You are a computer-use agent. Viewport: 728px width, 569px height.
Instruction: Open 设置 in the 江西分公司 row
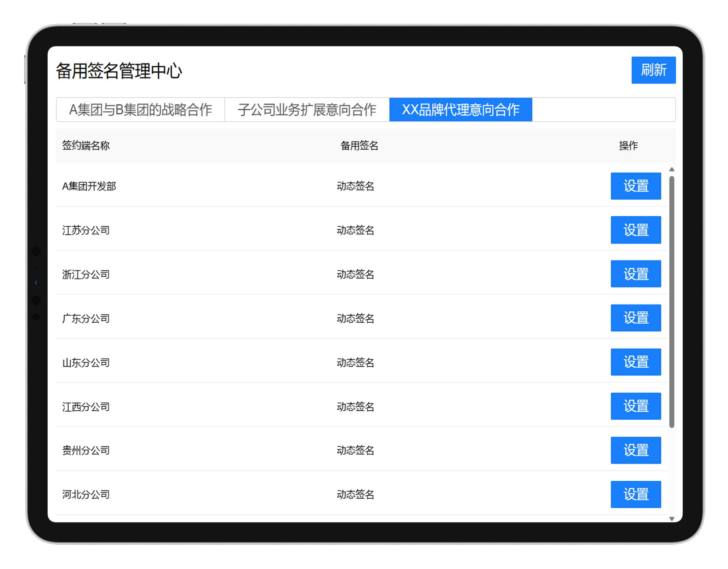(x=636, y=406)
